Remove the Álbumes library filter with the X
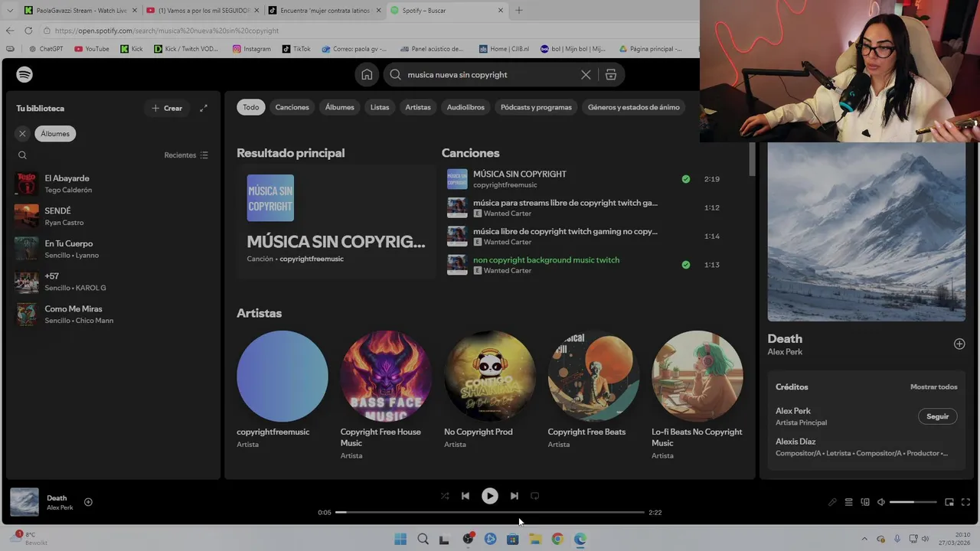Screen dimensions: 980x551 (22, 133)
